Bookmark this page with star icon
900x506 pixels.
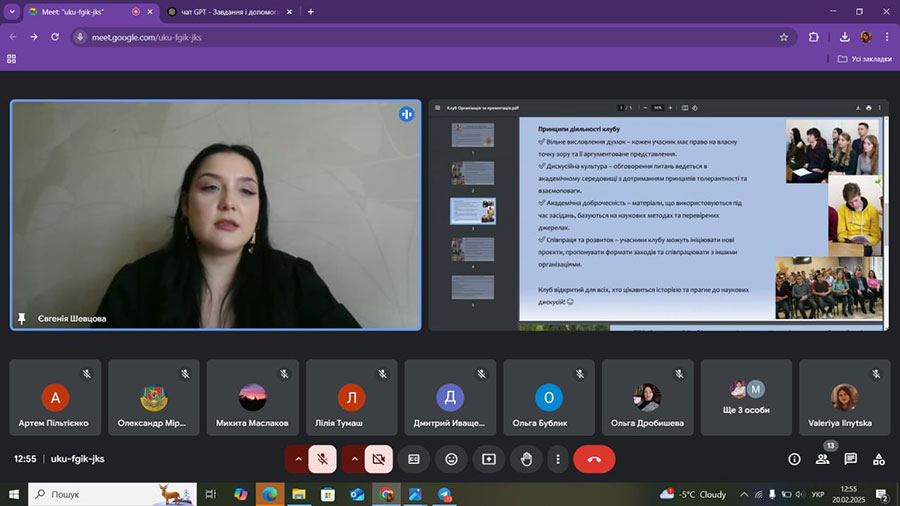[784, 37]
